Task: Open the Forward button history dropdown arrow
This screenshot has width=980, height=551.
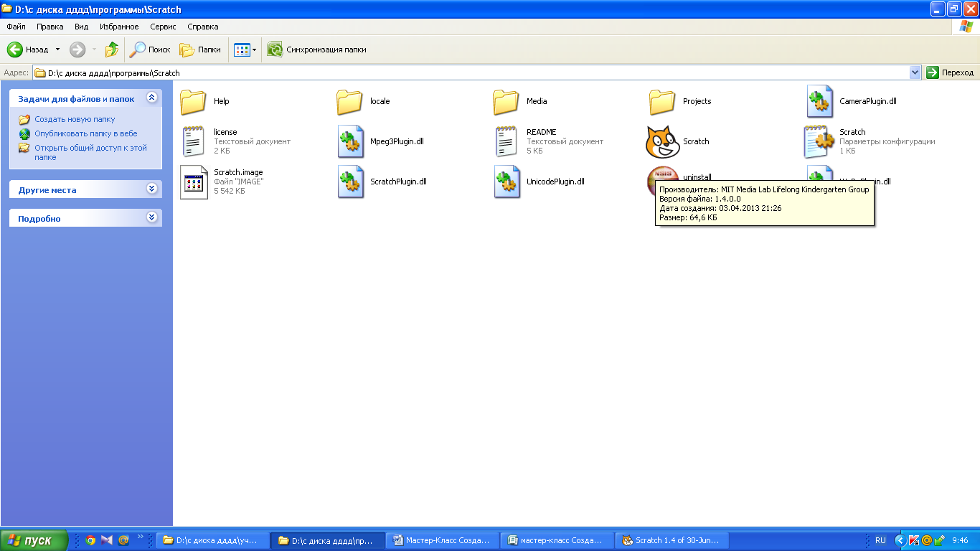Action: tap(94, 50)
